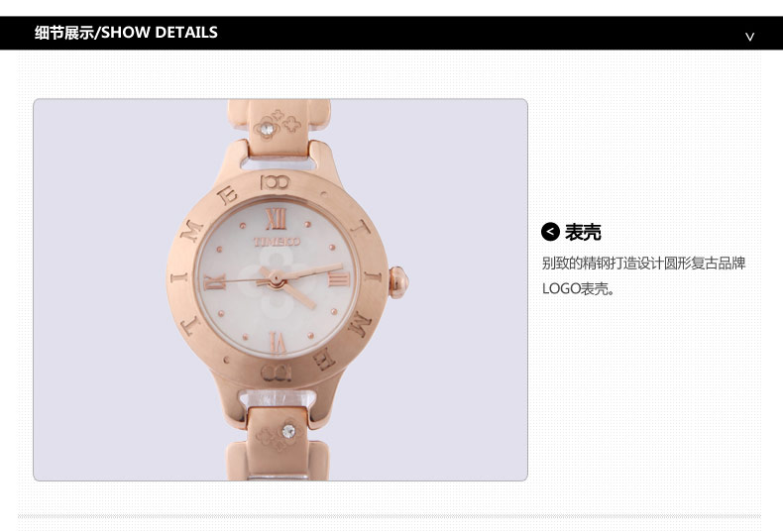The height and width of the screenshot is (532, 783).
Task: Click the VI roman numeral on the dial
Action: (x=278, y=342)
